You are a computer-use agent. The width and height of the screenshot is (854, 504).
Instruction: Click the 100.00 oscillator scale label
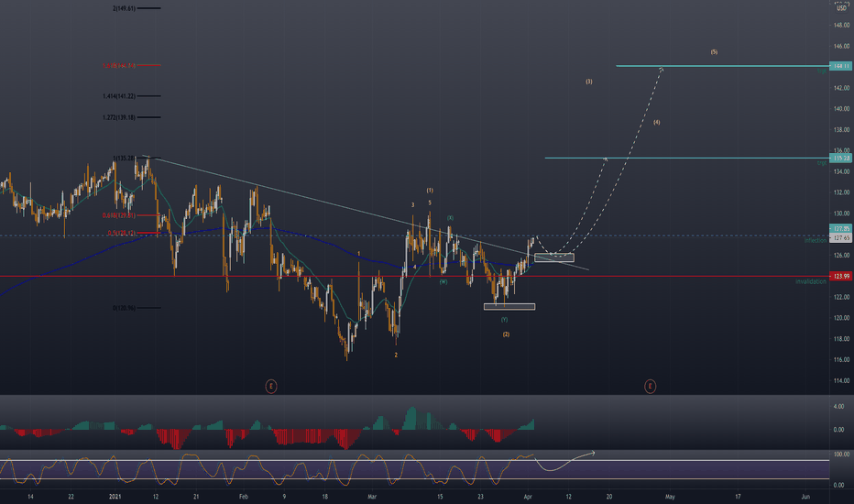[x=841, y=454]
